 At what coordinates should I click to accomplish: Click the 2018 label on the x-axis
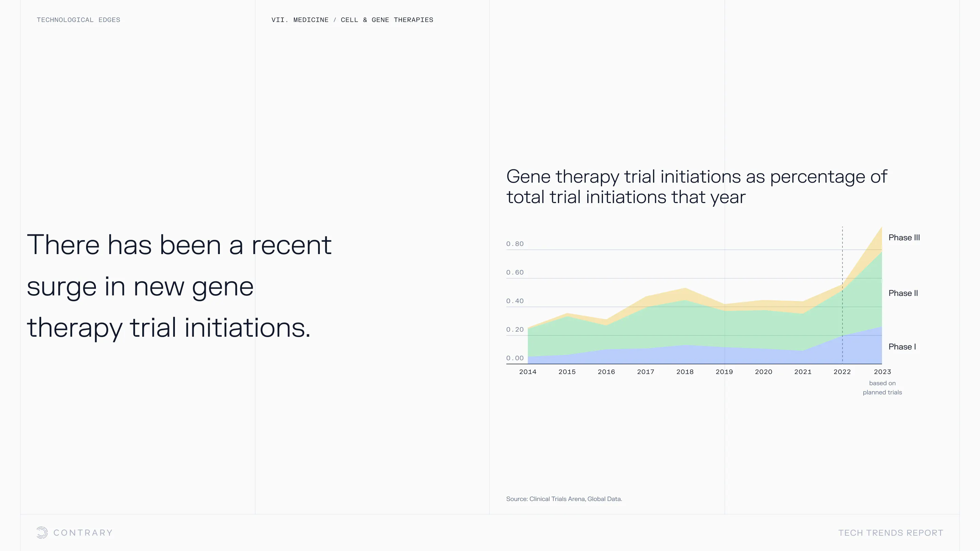(685, 372)
